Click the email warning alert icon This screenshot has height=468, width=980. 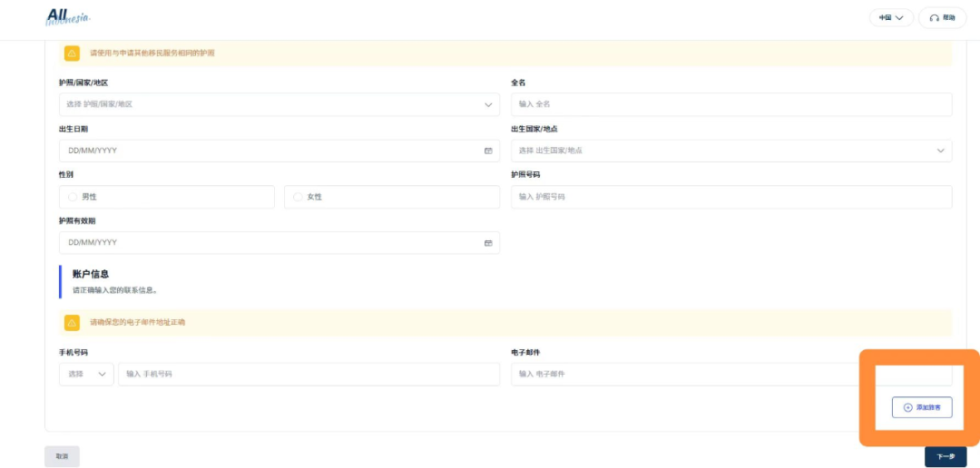click(72, 322)
